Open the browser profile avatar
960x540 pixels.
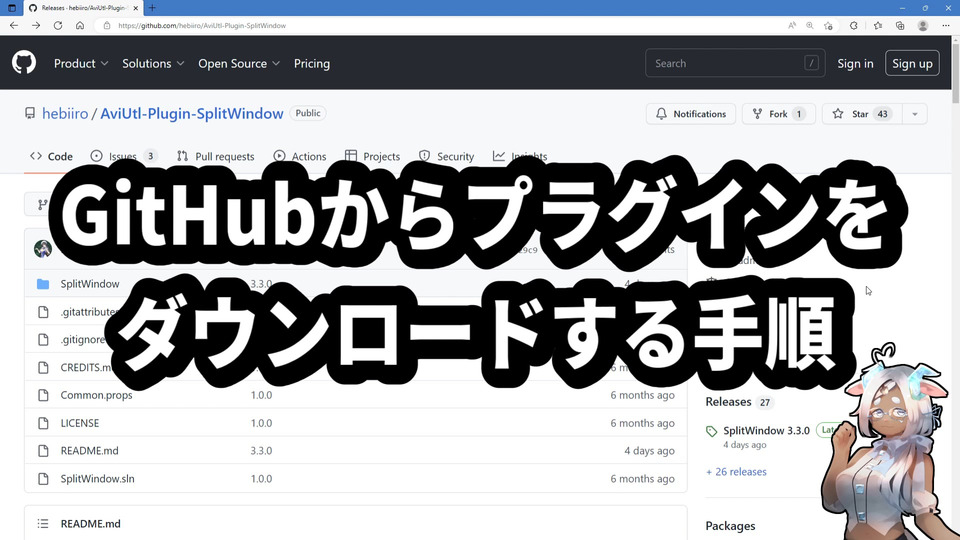click(x=923, y=26)
